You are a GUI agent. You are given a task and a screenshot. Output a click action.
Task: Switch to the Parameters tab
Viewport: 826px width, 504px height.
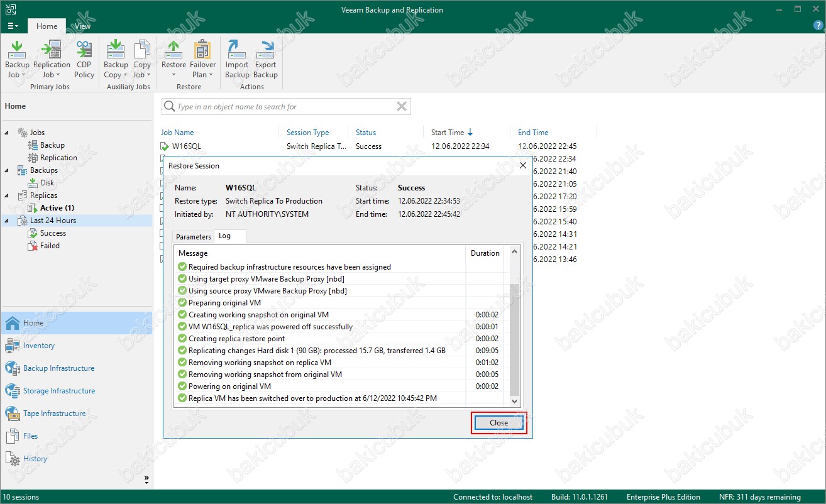click(x=194, y=237)
